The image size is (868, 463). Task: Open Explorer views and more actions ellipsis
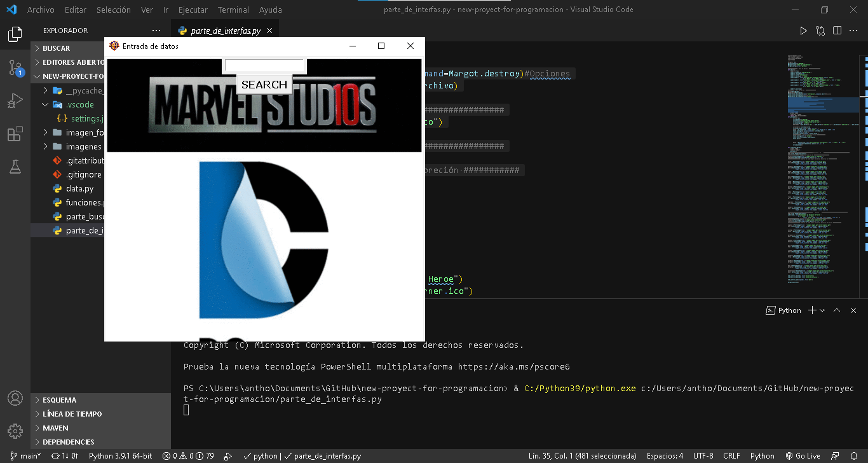(157, 31)
